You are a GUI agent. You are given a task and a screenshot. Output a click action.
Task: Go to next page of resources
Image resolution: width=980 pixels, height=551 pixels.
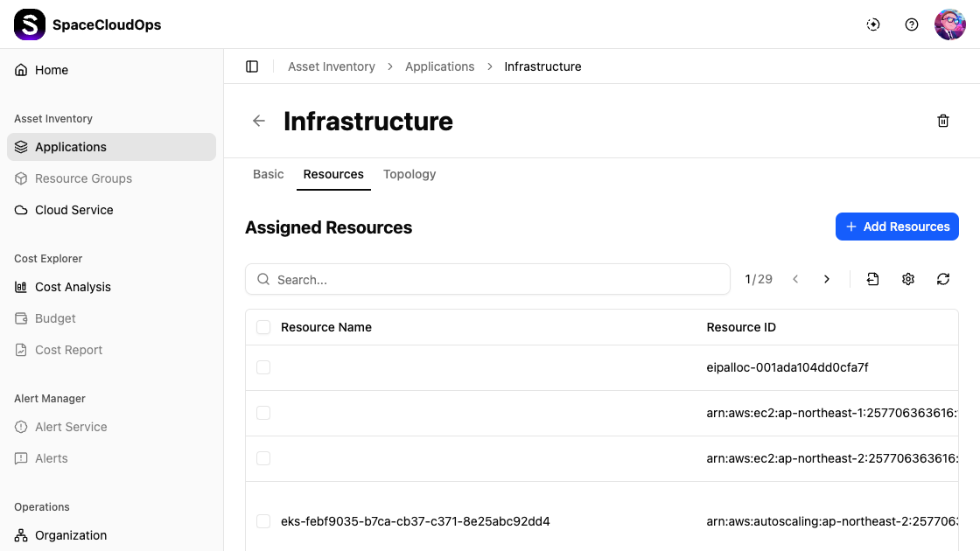click(827, 279)
